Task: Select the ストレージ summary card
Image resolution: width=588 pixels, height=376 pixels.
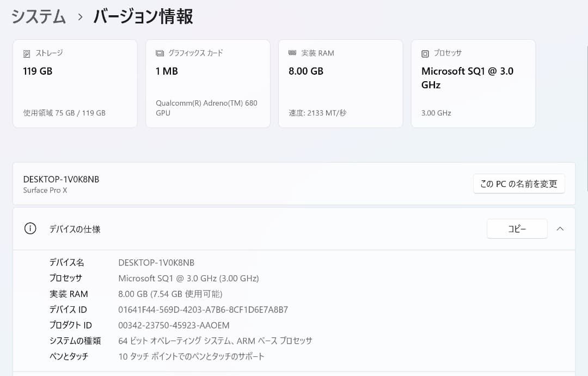Action: [75, 83]
